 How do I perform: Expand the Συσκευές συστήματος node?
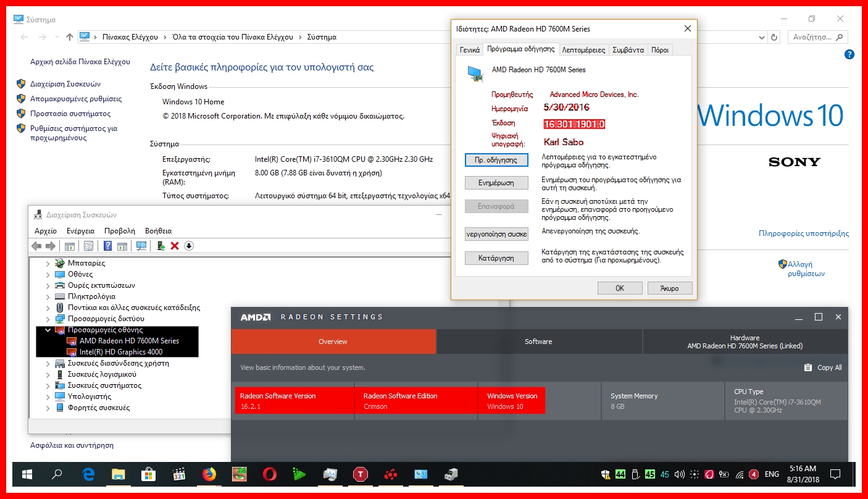pyautogui.click(x=48, y=385)
